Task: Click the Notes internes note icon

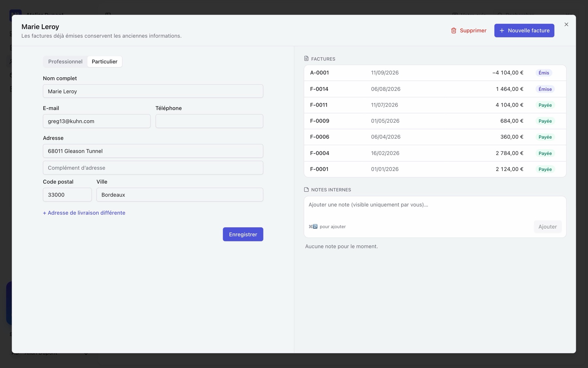Action: (x=306, y=189)
